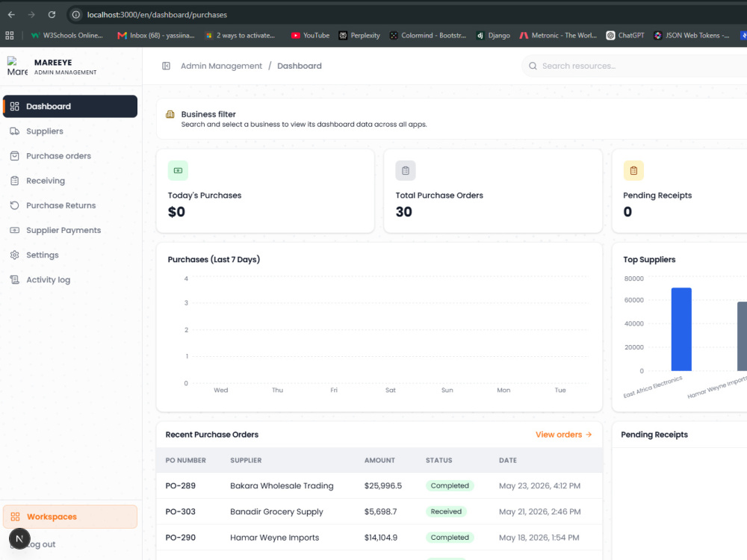Click the Business filter building icon
The height and width of the screenshot is (560, 747).
(x=170, y=114)
